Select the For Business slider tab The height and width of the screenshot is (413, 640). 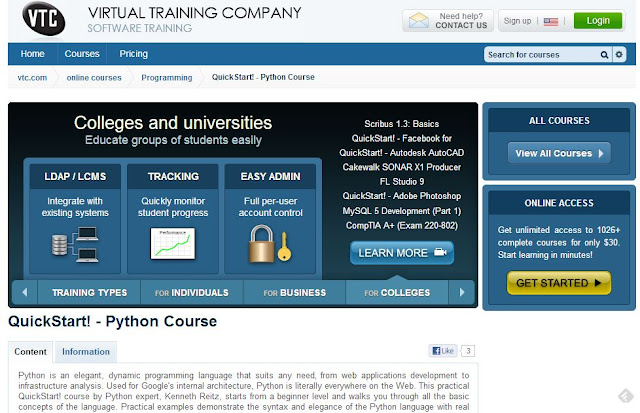point(295,293)
